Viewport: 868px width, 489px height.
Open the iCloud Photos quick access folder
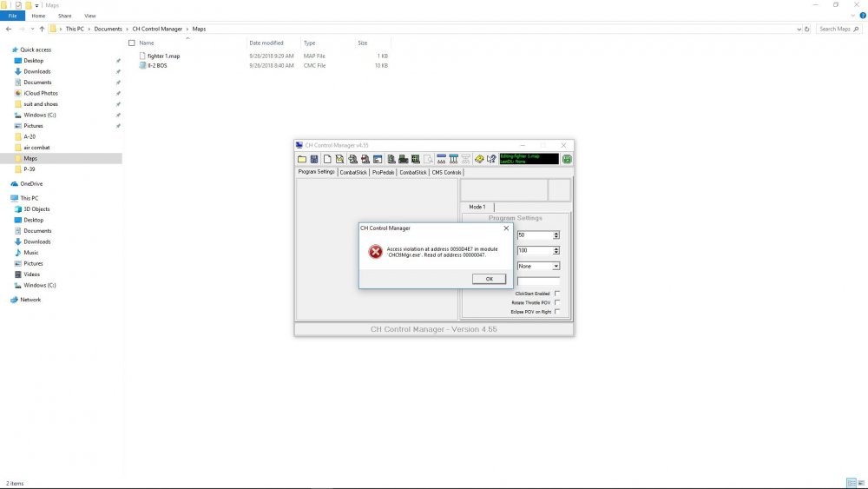click(41, 93)
